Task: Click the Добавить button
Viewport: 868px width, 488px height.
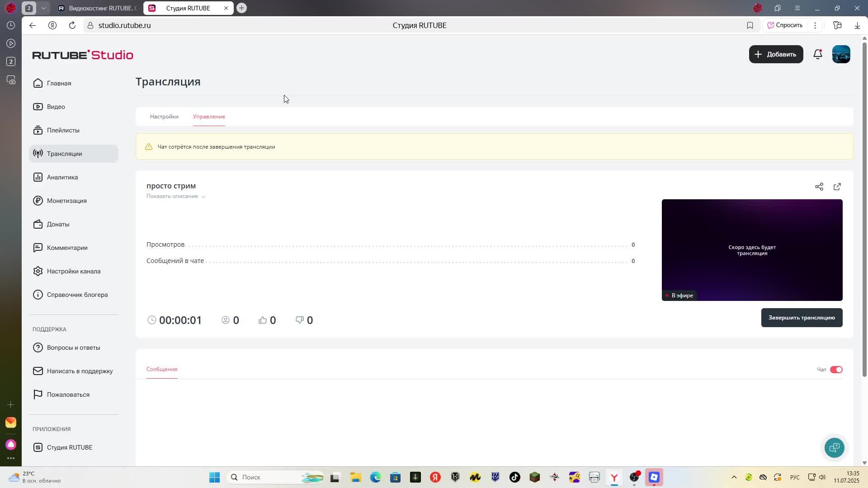Action: [x=776, y=54]
